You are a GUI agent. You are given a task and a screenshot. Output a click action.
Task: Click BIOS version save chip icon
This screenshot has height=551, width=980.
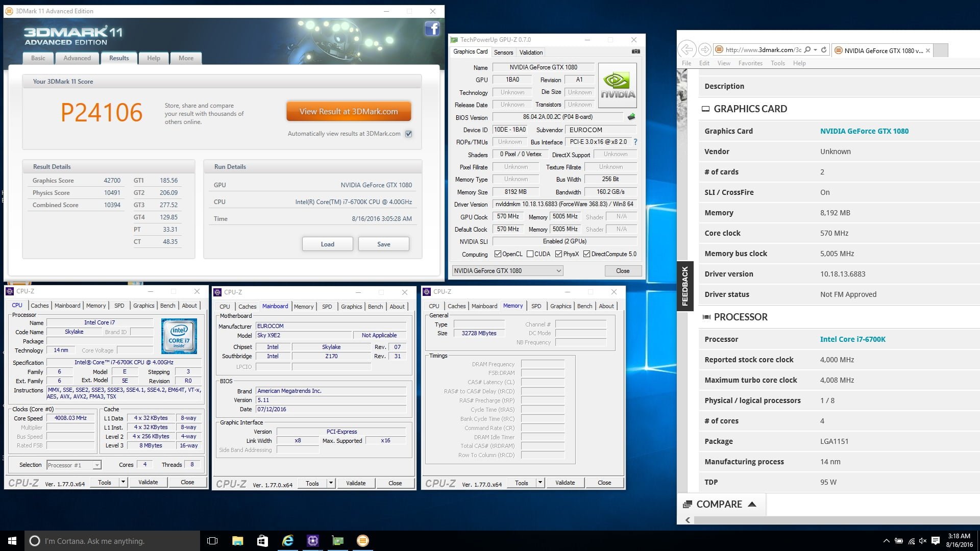click(x=631, y=117)
